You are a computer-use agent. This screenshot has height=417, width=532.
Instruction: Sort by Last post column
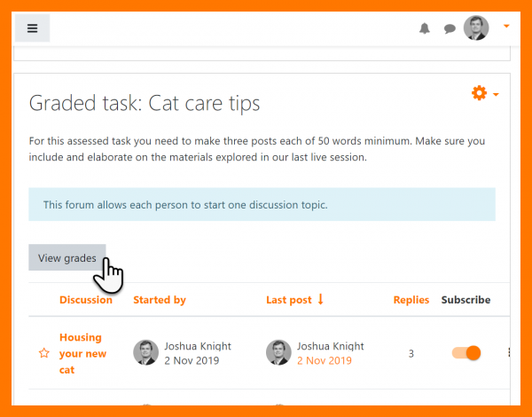coord(289,300)
